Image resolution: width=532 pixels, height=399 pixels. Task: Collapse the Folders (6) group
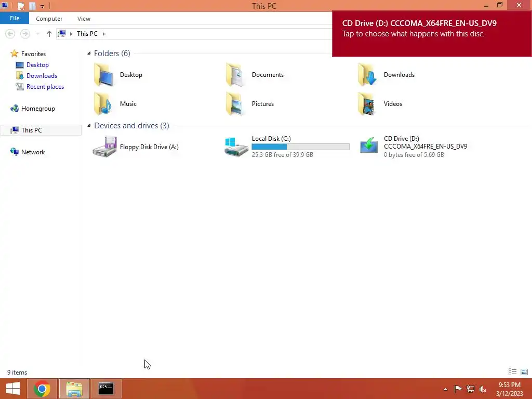tap(89, 54)
